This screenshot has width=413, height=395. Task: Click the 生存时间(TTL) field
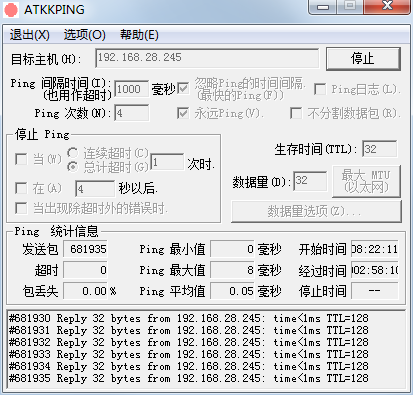(380, 149)
